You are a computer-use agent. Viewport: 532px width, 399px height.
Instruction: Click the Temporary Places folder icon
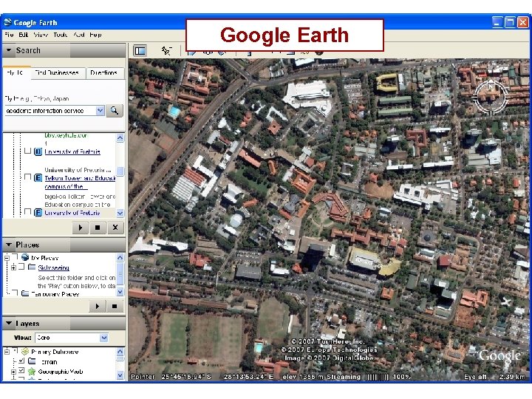point(25,293)
